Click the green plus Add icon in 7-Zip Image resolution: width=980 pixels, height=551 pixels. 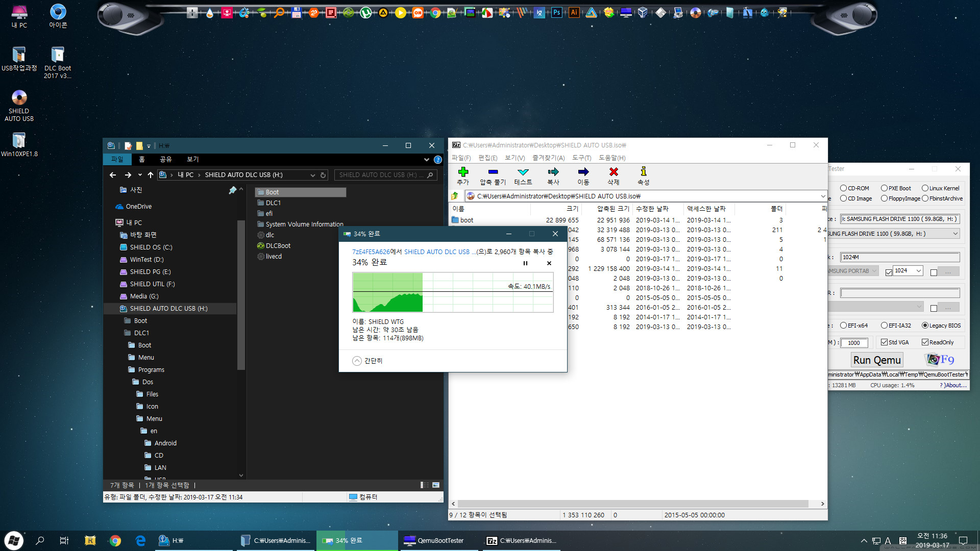pyautogui.click(x=463, y=172)
